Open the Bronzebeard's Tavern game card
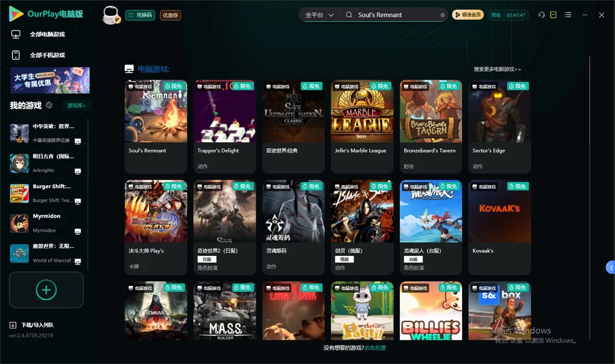Viewport: 615px width, 364px height. tap(431, 127)
